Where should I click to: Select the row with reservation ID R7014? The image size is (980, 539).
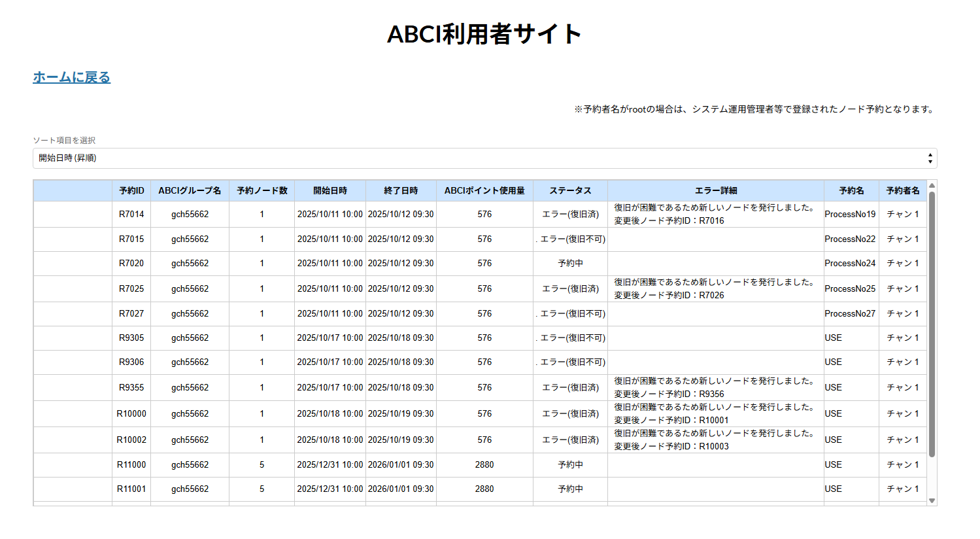click(131, 215)
